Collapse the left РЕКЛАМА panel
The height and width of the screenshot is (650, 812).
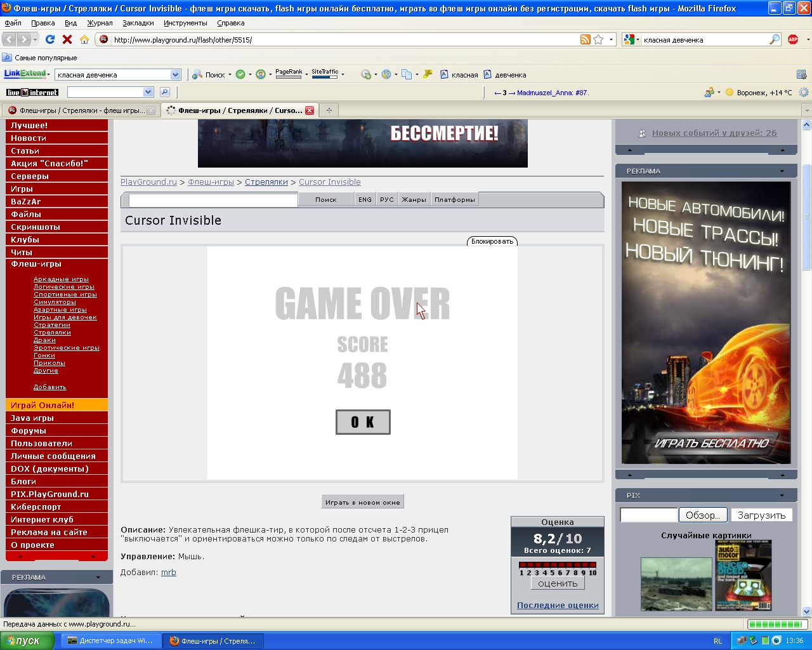[x=98, y=577]
